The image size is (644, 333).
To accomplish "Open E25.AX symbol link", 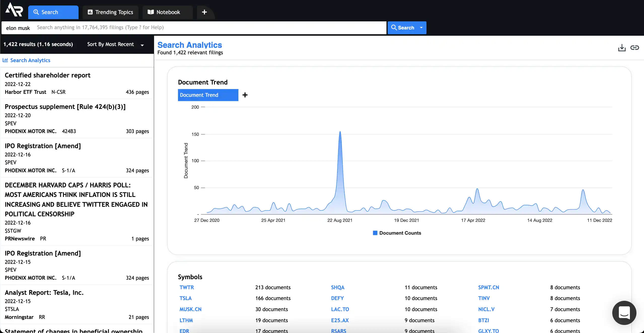I will point(340,320).
